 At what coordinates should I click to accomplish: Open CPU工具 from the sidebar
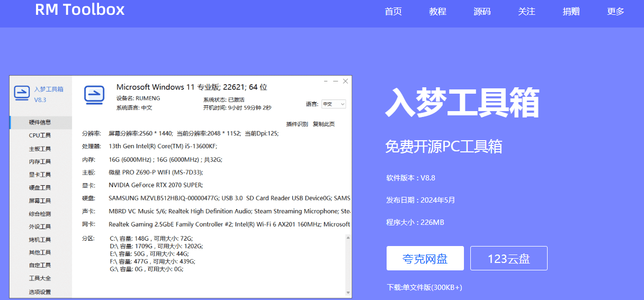pos(40,135)
